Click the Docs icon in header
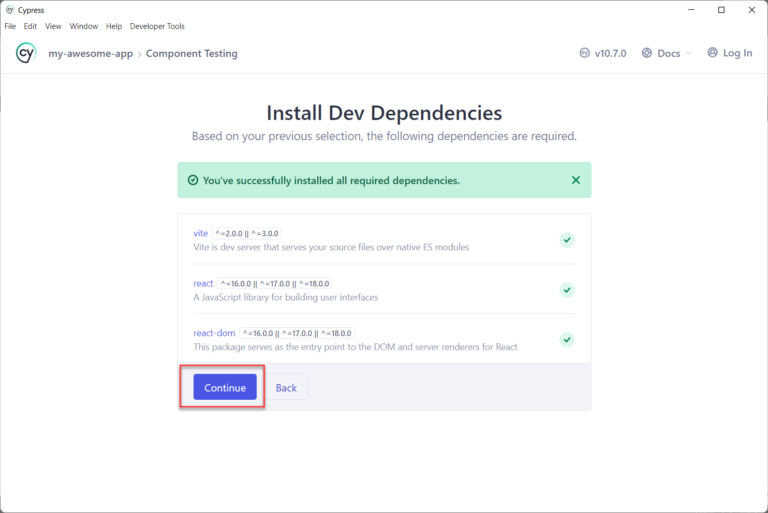Image resolution: width=768 pixels, height=513 pixels. pyautogui.click(x=647, y=53)
